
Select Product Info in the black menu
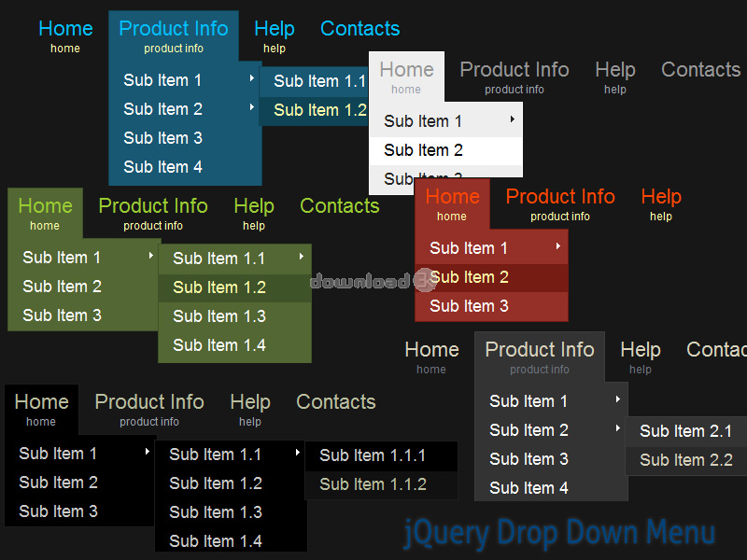click(149, 409)
